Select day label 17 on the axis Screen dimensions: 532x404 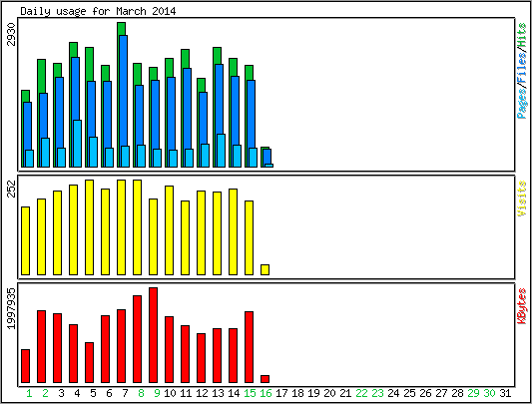(x=281, y=393)
